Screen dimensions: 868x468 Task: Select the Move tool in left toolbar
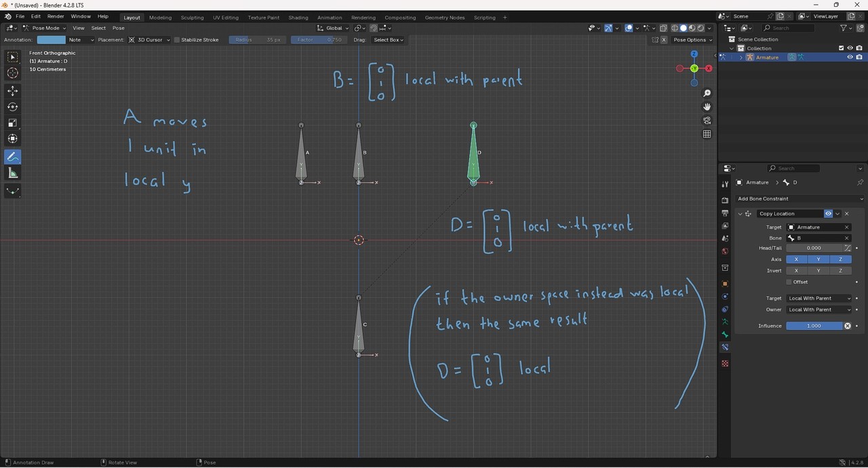point(13,90)
